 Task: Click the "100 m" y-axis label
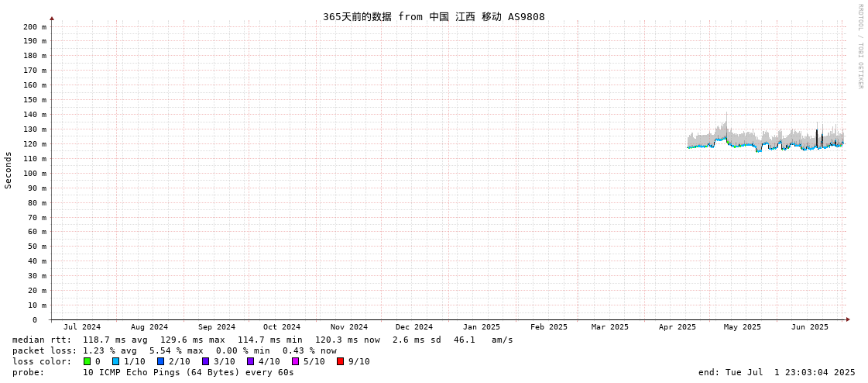coord(35,174)
